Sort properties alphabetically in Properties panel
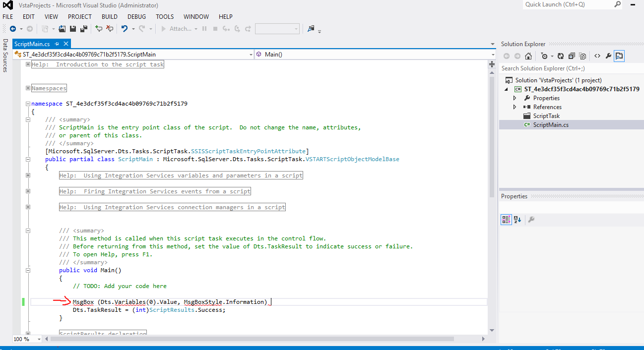644x350 pixels. [517, 220]
